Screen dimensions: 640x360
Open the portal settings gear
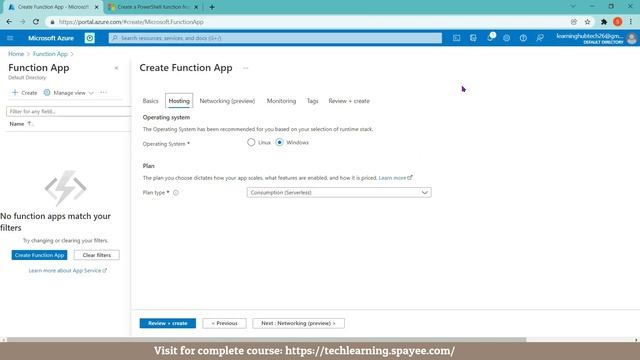(x=507, y=38)
